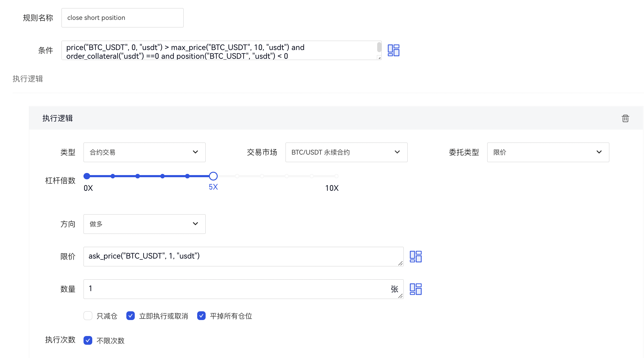Set leverage slider to 10X end
The image size is (644, 358).
336,176
